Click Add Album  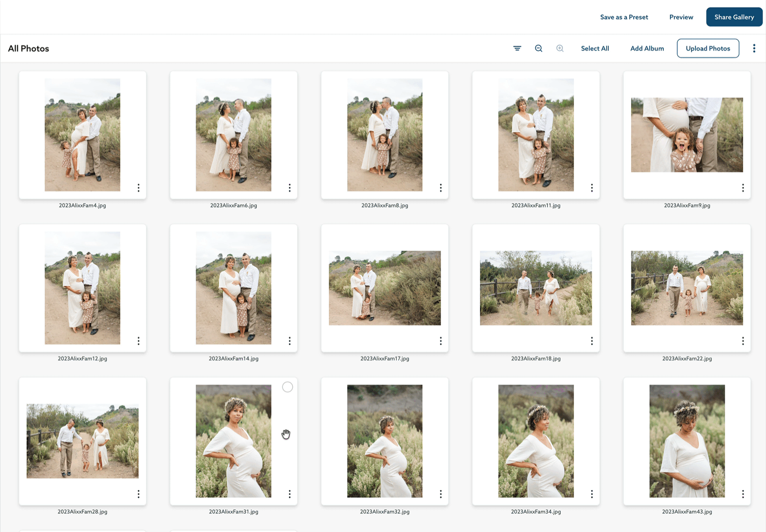[x=647, y=49]
